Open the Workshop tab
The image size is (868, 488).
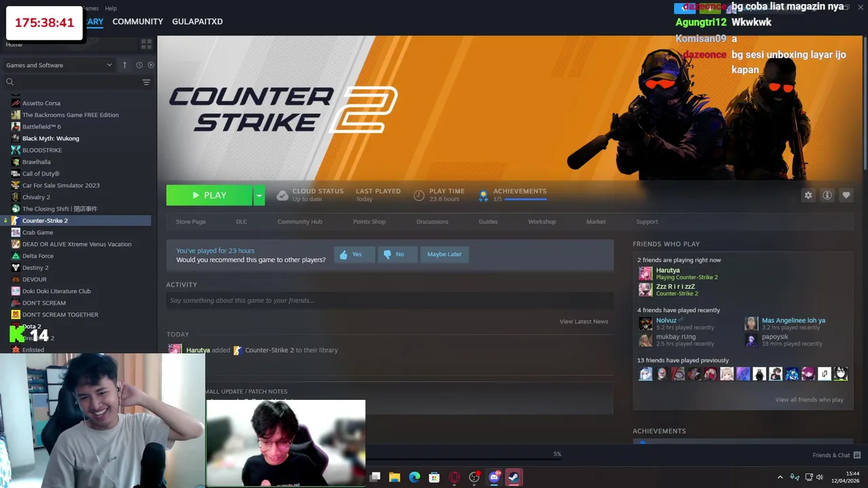(542, 222)
